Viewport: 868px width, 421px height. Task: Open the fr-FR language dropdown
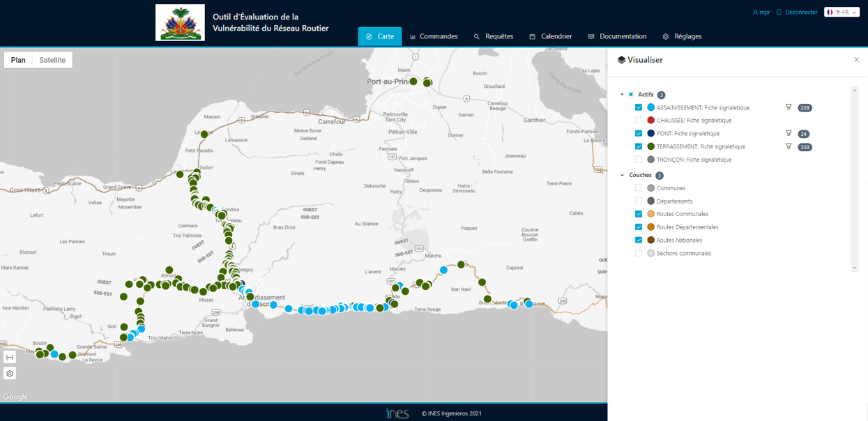pyautogui.click(x=842, y=12)
